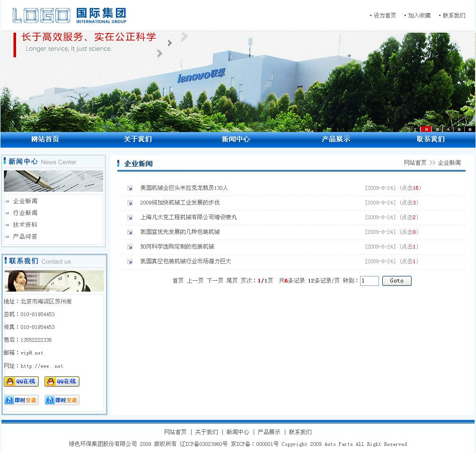
Task: Open article 美国机械业巨头米拉克龙裁员130人
Action: pos(184,188)
